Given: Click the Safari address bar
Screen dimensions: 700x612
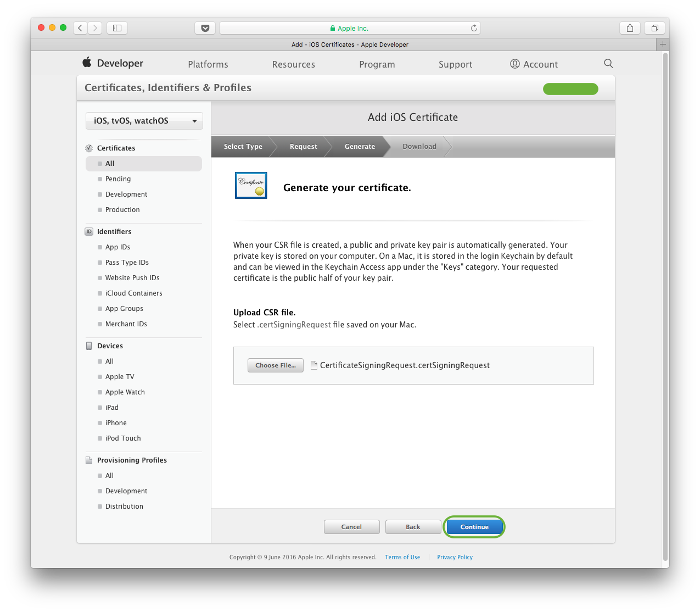Looking at the screenshot, I should tap(350, 28).
